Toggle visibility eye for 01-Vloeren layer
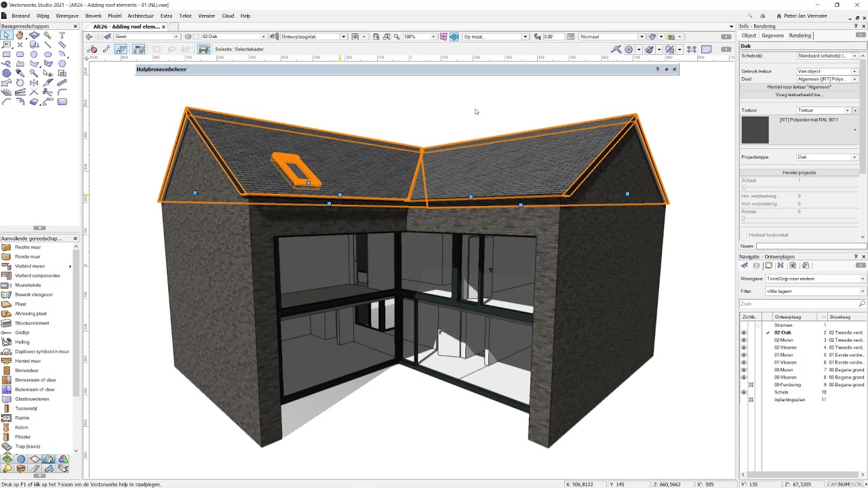Screen dimensions: 868x488 (744, 363)
